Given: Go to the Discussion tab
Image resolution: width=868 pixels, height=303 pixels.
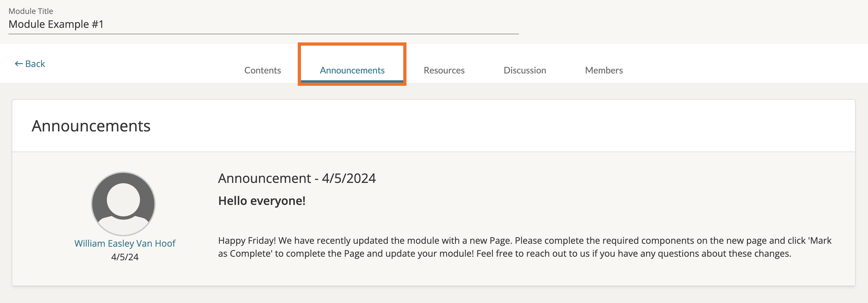Looking at the screenshot, I should pyautogui.click(x=524, y=70).
